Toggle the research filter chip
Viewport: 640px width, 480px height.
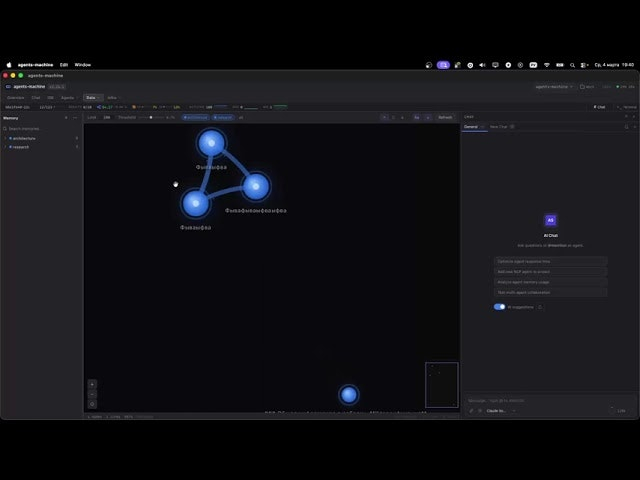222,117
